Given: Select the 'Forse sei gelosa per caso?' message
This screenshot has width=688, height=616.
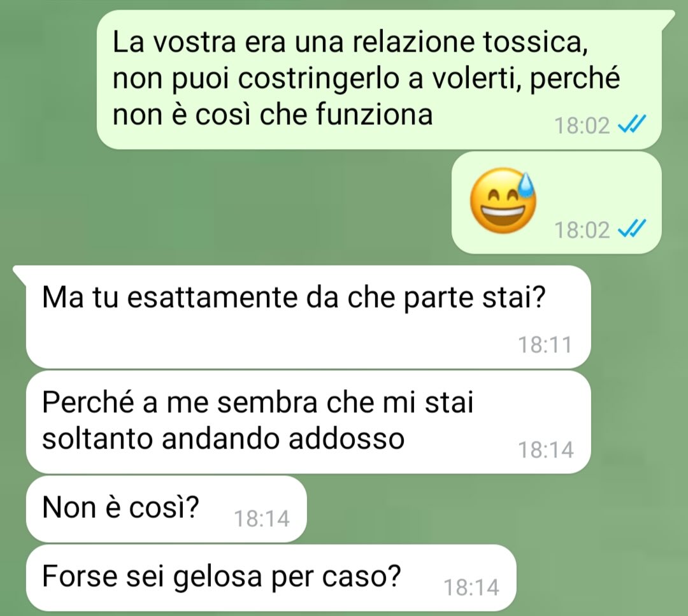Looking at the screenshot, I should click(271, 578).
